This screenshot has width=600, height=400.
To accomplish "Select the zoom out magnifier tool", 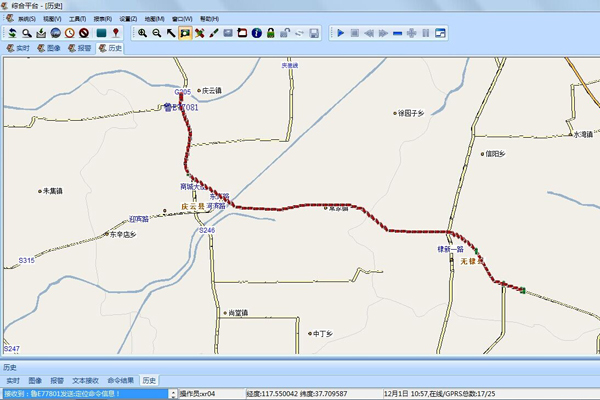I will tap(156, 33).
